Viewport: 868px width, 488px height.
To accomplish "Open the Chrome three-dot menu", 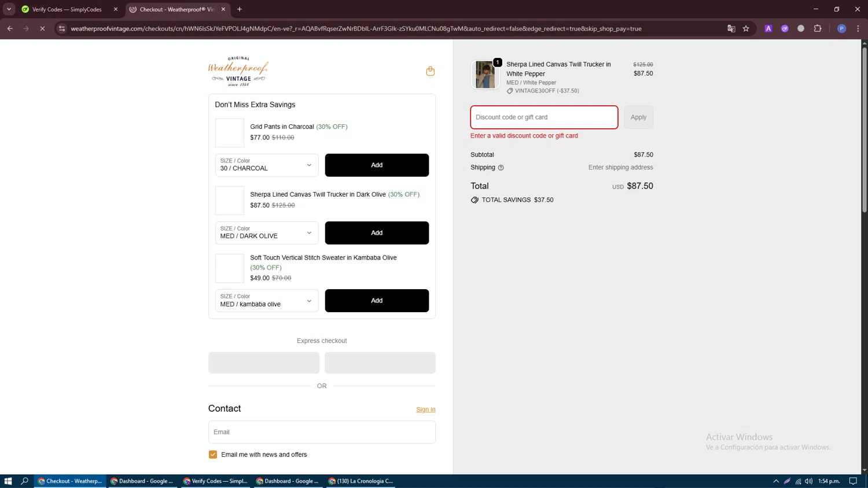I will 858,28.
